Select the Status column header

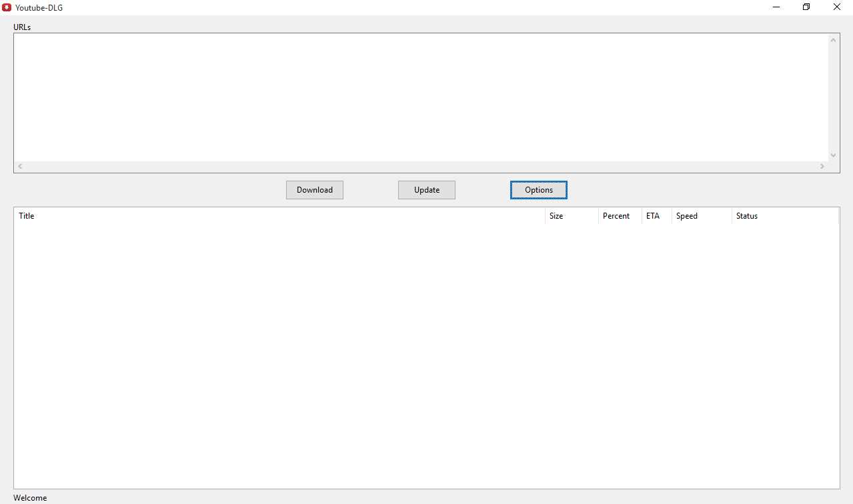746,215
